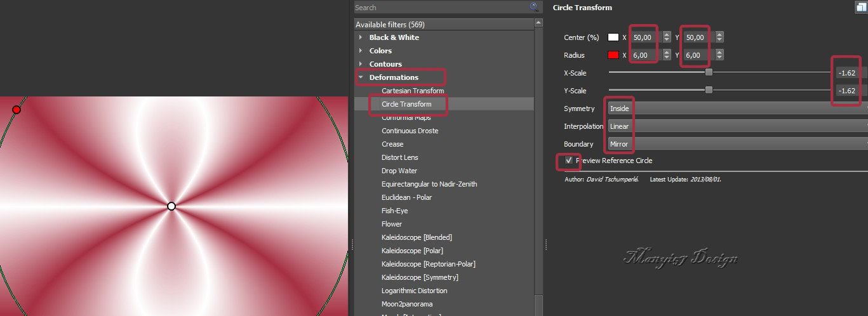Select the Equirectangular to Nadir-Zenith filter
The width and height of the screenshot is (868, 316).
point(429,184)
